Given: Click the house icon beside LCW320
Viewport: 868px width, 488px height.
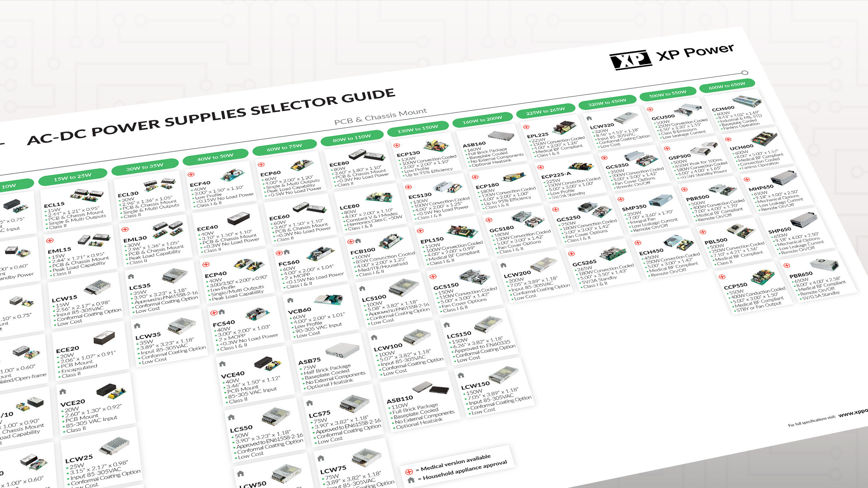Looking at the screenshot, I should click(x=589, y=118).
